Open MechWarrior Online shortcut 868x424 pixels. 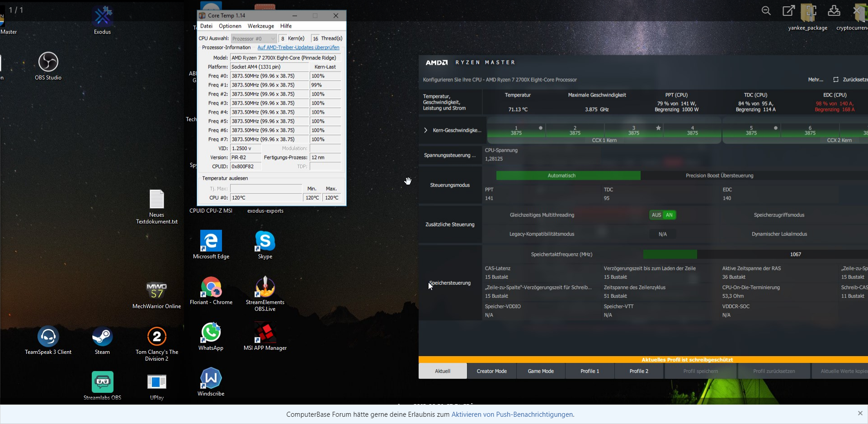coord(157,295)
